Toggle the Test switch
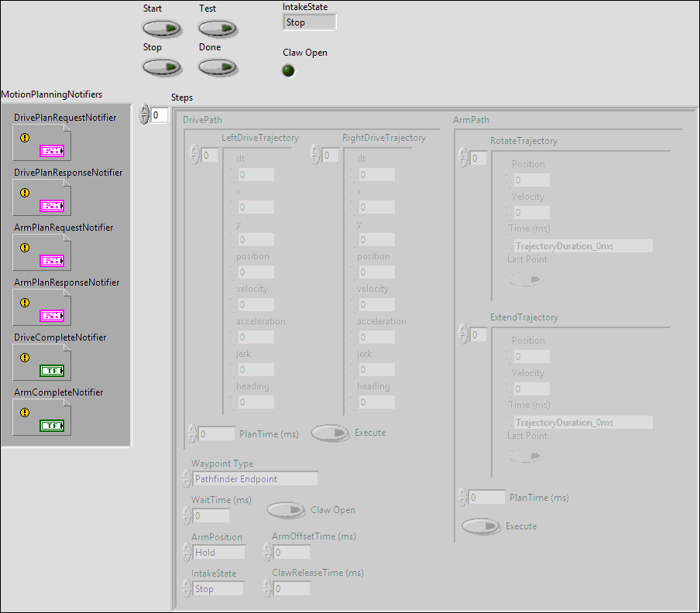 [218, 28]
